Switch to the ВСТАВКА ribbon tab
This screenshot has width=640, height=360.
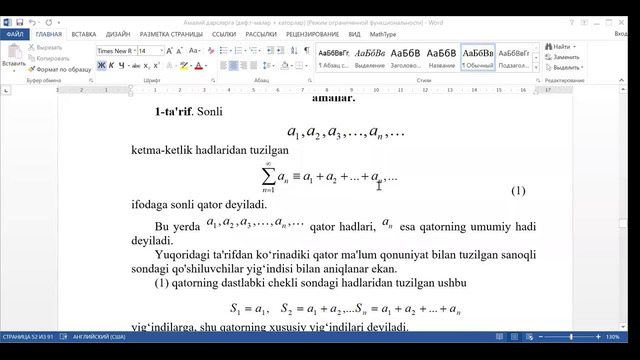point(84,34)
